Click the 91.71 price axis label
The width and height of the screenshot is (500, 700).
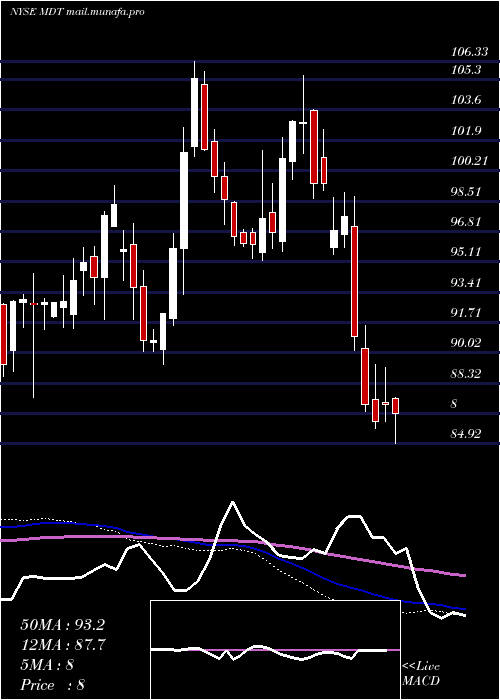point(467,313)
